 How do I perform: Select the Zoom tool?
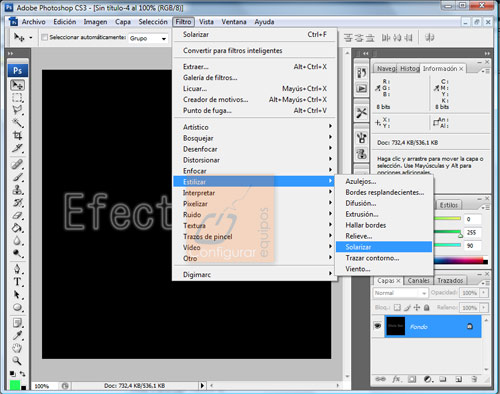(17, 361)
